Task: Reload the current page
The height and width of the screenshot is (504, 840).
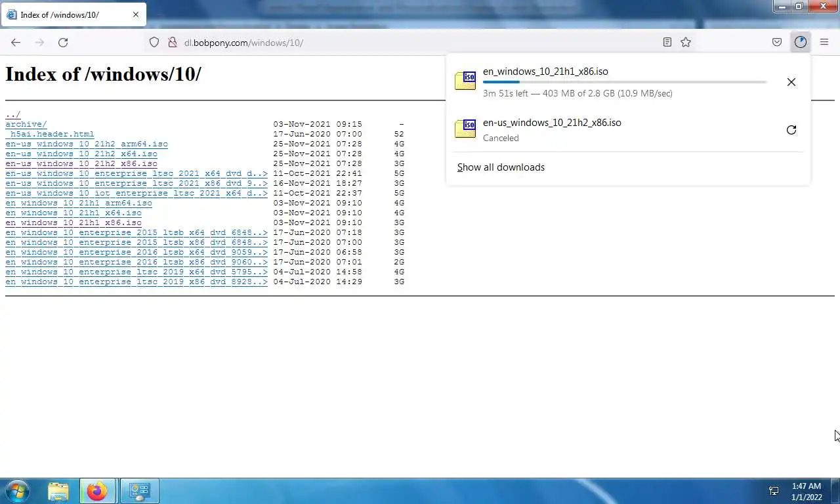Action: pyautogui.click(x=63, y=42)
